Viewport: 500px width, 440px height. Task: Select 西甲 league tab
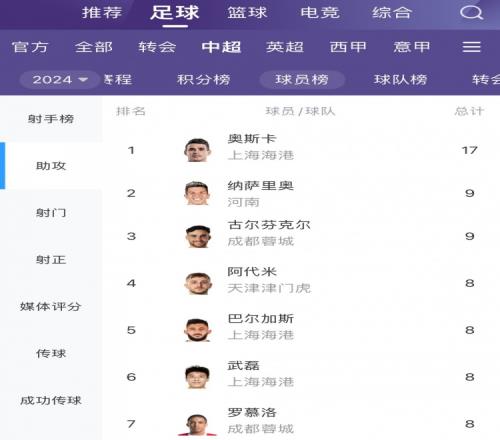[x=348, y=47]
